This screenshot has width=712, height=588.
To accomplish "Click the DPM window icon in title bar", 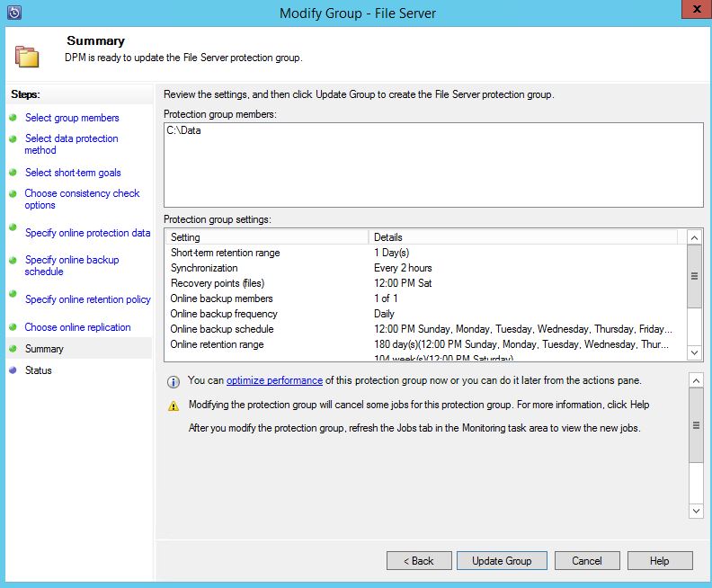I will click(x=14, y=13).
